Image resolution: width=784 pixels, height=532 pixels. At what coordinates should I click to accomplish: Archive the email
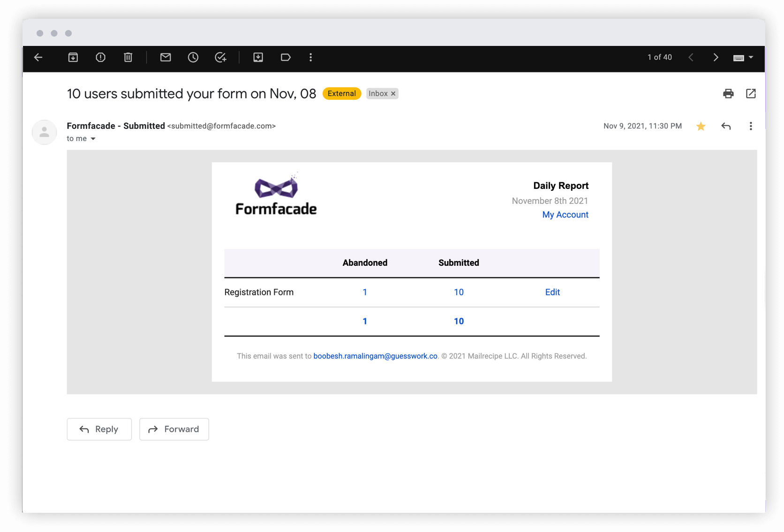click(73, 57)
